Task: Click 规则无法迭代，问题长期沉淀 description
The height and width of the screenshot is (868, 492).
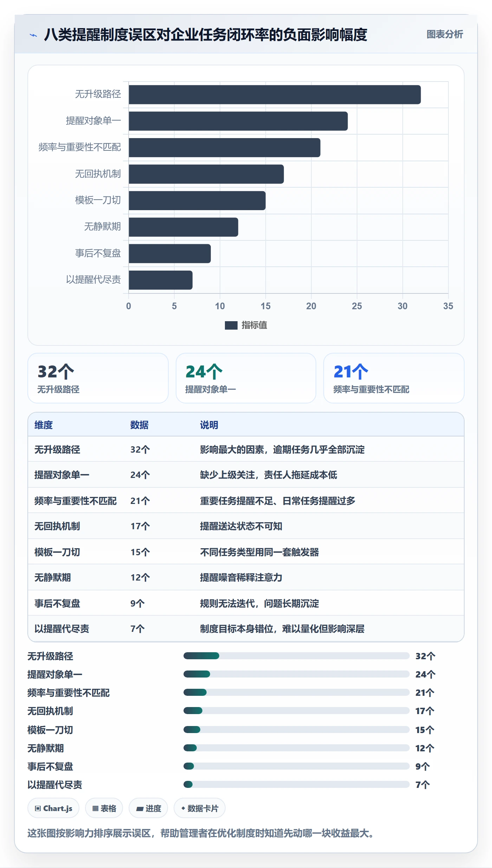Action: point(259,603)
